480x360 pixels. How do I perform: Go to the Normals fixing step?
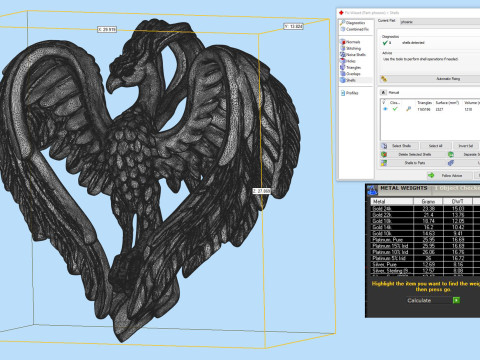click(350, 42)
